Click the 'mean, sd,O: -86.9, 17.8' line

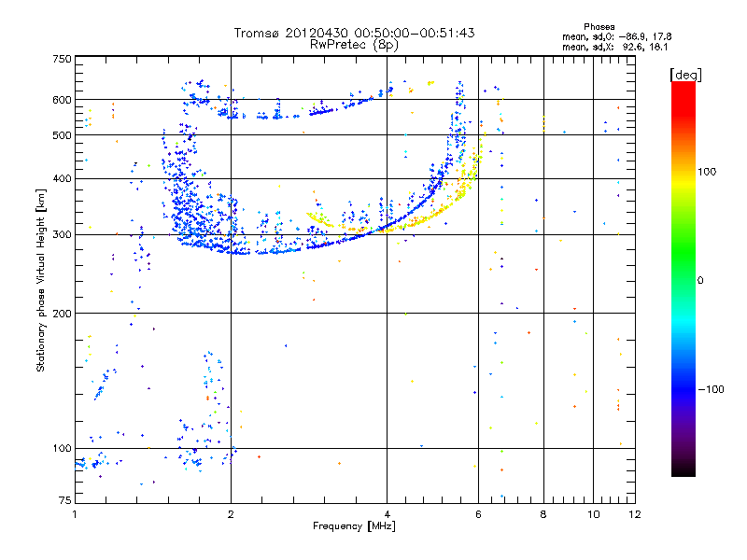coord(617,36)
